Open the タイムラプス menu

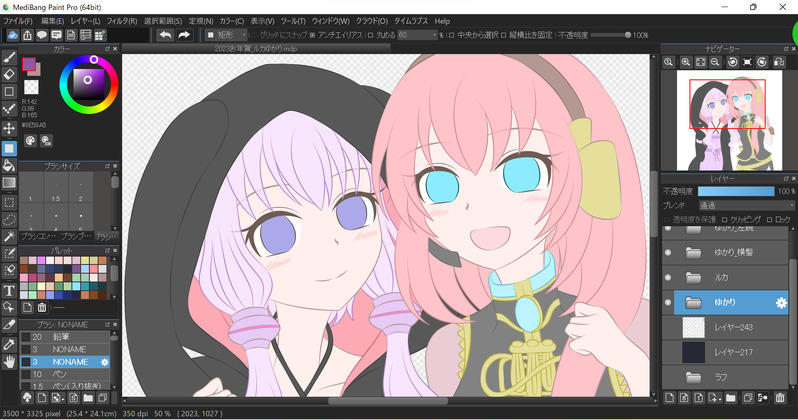click(x=411, y=21)
